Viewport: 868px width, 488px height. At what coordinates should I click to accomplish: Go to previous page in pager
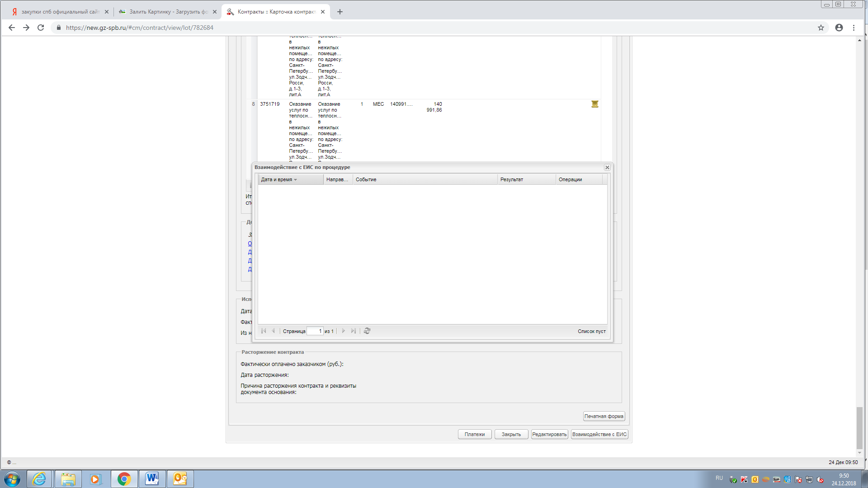pos(274,331)
